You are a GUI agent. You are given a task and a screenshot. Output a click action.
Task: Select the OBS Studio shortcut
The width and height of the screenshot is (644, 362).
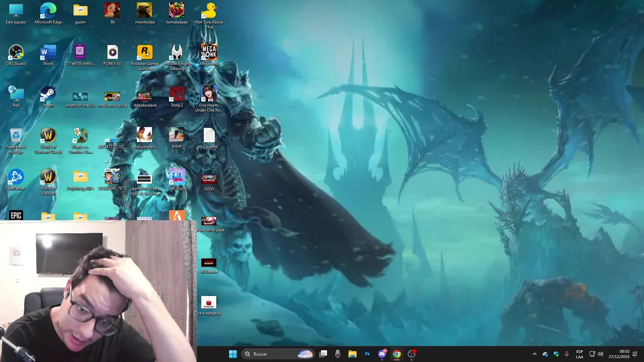16,55
